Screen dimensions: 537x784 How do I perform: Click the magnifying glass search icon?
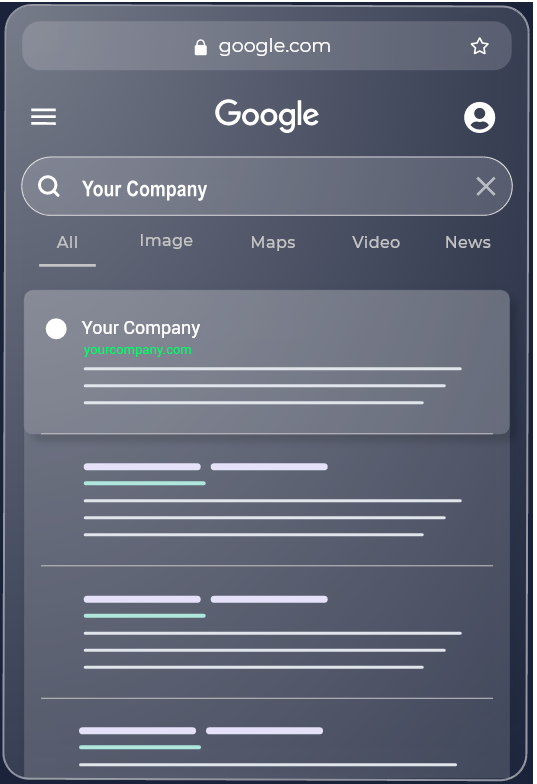pos(49,186)
